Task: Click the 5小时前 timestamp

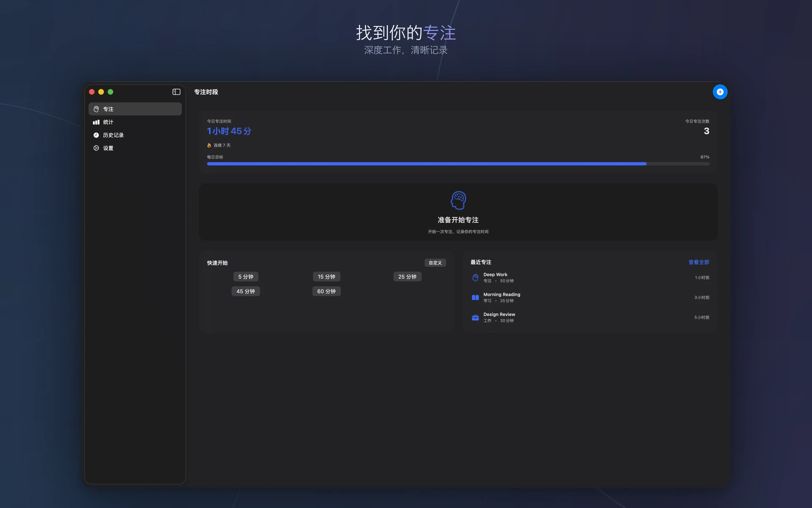Action: (x=702, y=317)
